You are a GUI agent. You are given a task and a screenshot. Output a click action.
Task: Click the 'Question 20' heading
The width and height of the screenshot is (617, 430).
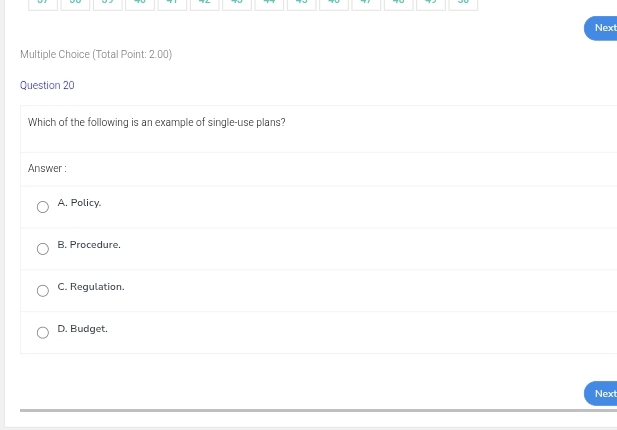pyautogui.click(x=47, y=86)
